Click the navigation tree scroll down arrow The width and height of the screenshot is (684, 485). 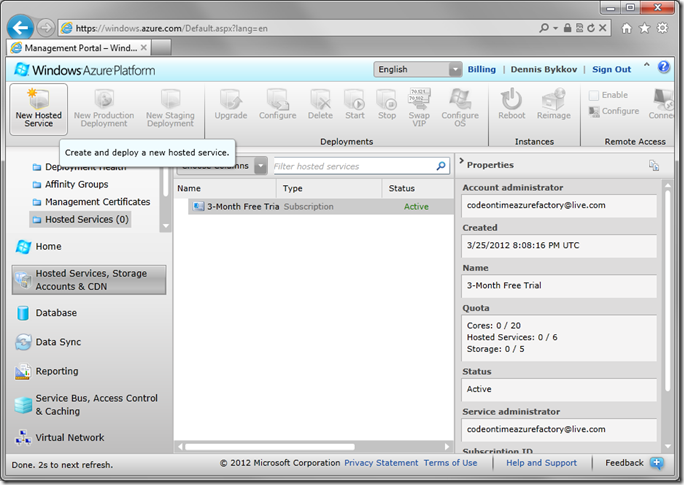[x=166, y=226]
